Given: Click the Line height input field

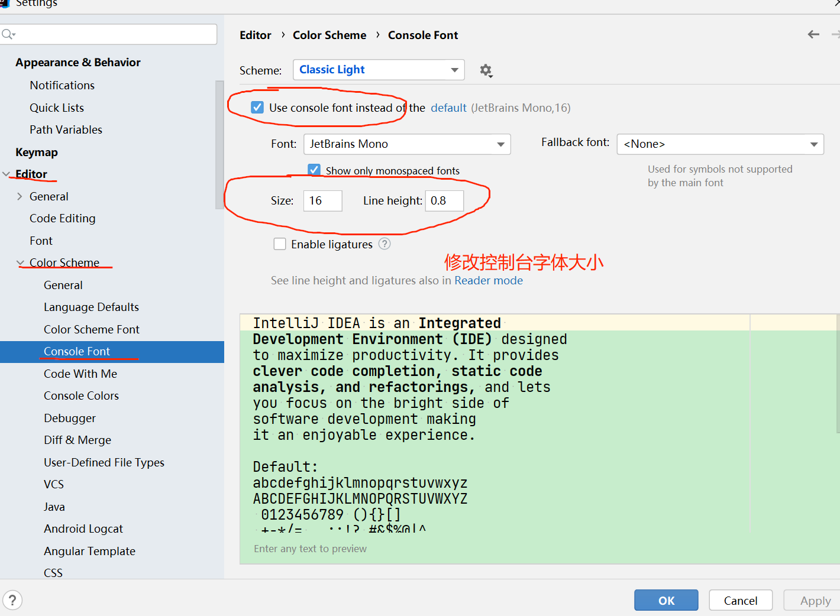Looking at the screenshot, I should (444, 201).
